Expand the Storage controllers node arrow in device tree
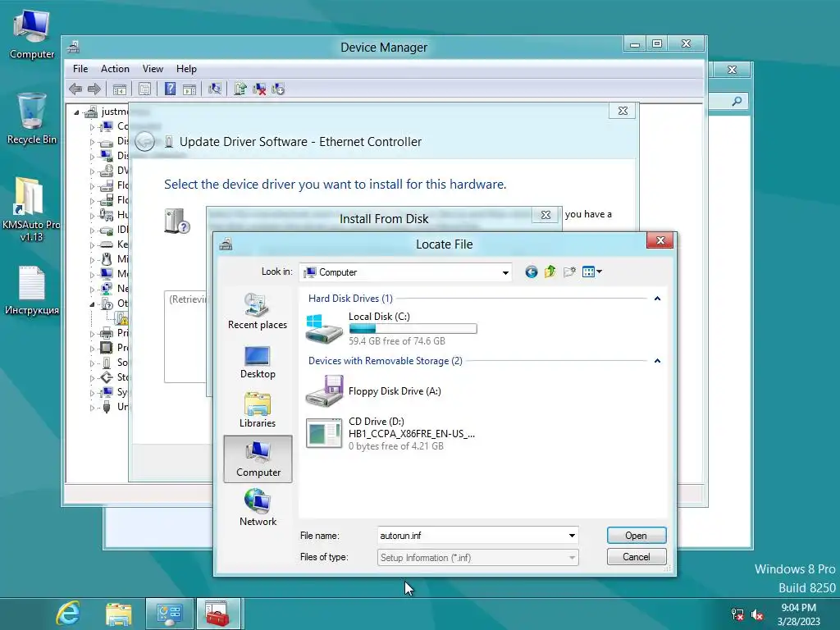This screenshot has height=630, width=840. coord(92,377)
